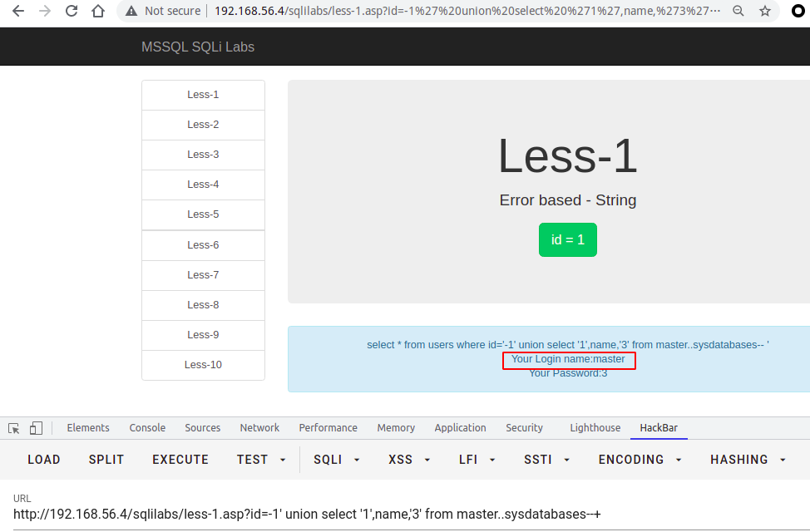The image size is (810, 532).
Task: Expand the TEST dropdown
Action: pyautogui.click(x=261, y=460)
